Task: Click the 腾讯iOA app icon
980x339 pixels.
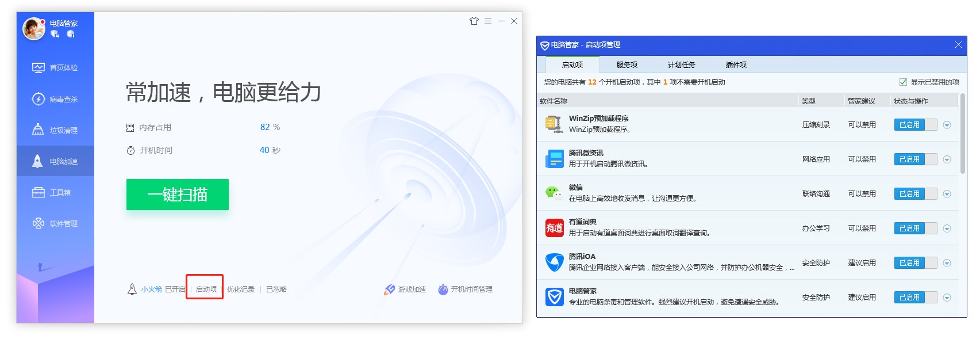Action: tap(554, 262)
